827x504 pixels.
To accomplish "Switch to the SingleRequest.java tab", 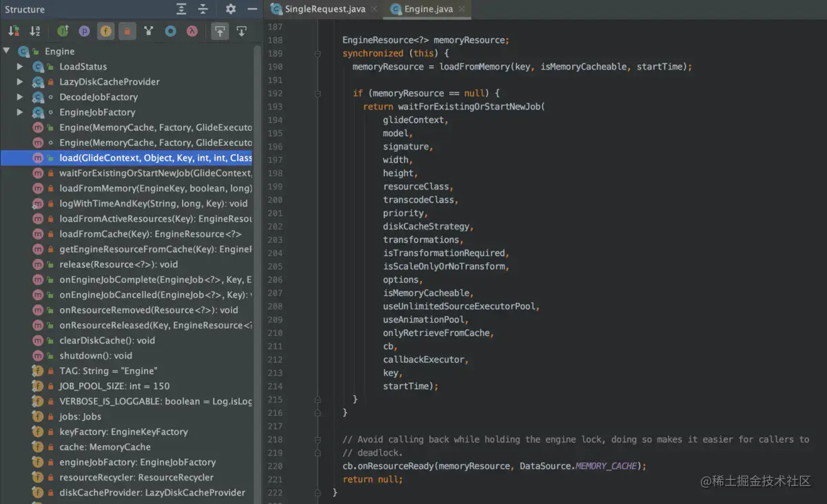I will pos(325,9).
